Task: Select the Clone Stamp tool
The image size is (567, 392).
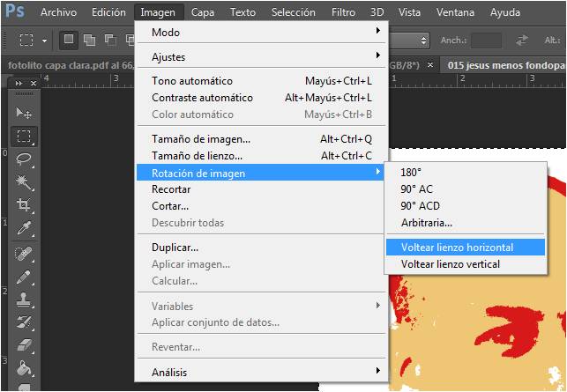Action: [x=24, y=300]
